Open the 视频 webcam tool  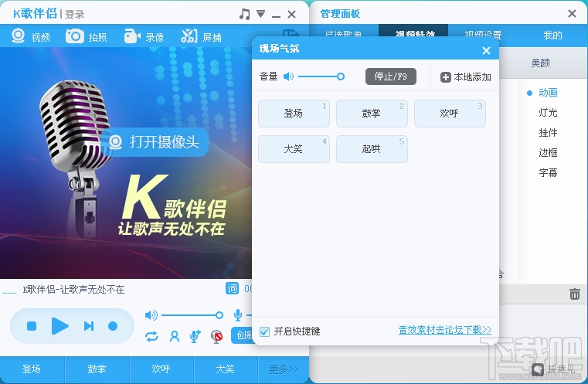(x=31, y=36)
